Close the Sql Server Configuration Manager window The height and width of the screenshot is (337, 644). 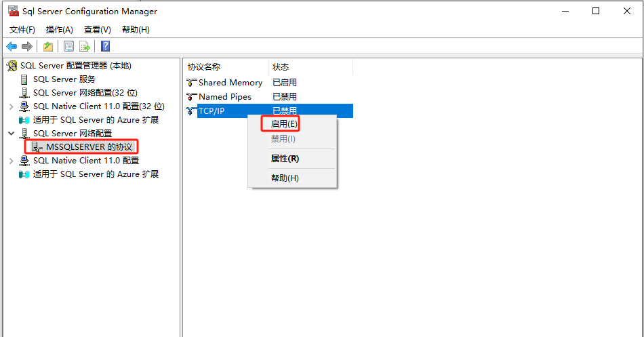[x=627, y=11]
